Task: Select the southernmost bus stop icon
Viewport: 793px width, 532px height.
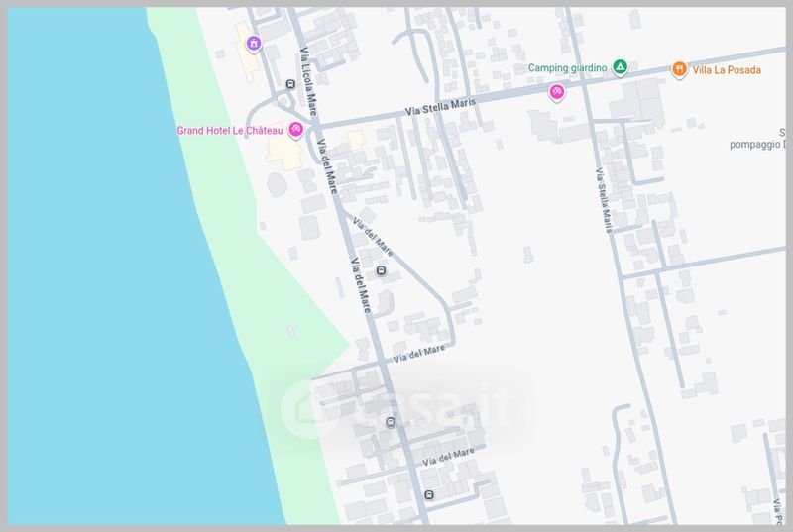Action: coord(428,494)
